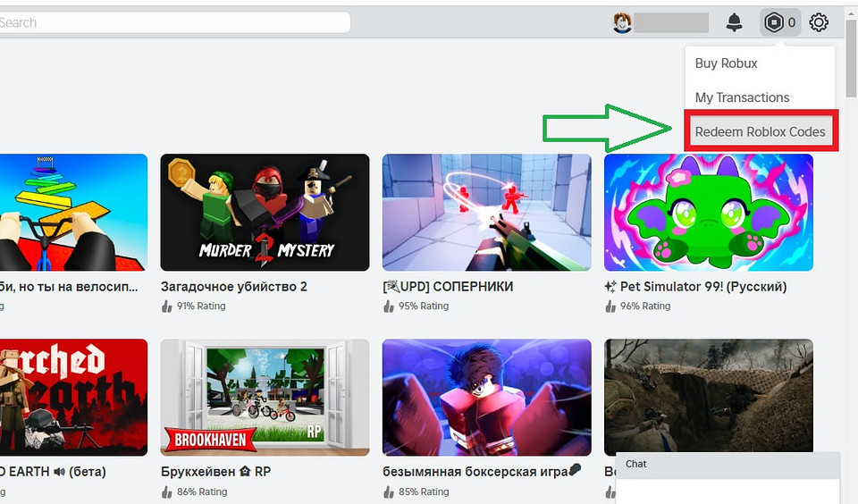
Task: Expand the Chat panel header
Action: pos(728,465)
